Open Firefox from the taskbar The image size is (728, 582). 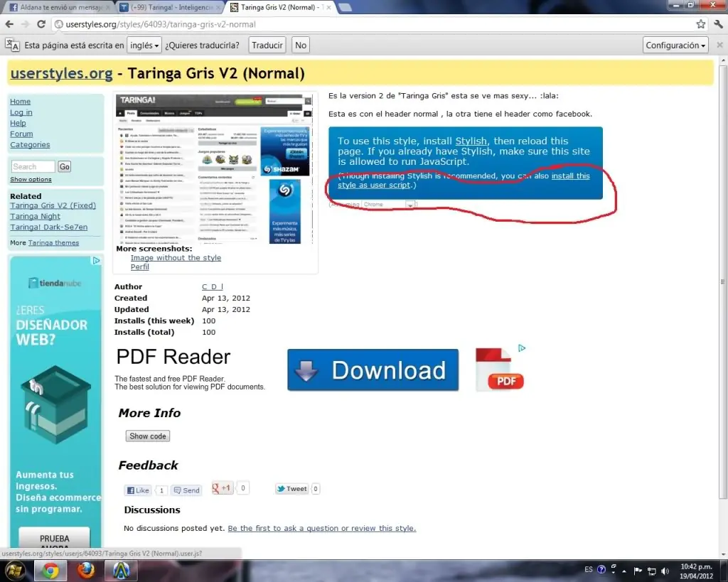85,571
